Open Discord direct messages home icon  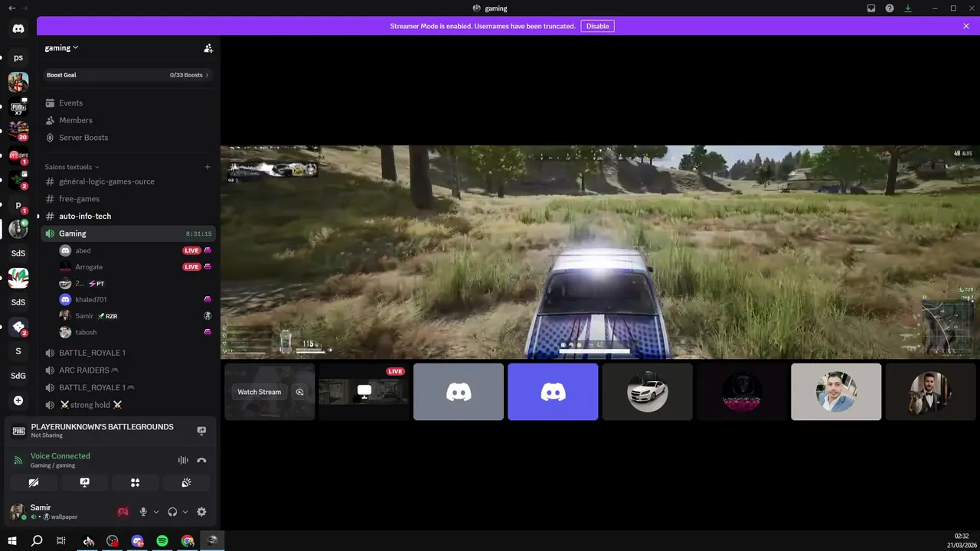click(18, 28)
